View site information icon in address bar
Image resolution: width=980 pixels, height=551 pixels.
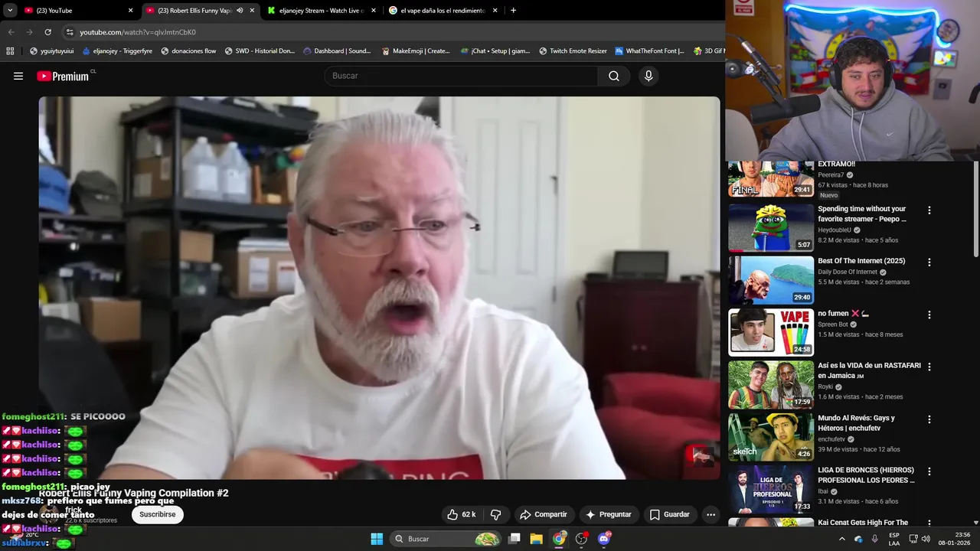(70, 32)
